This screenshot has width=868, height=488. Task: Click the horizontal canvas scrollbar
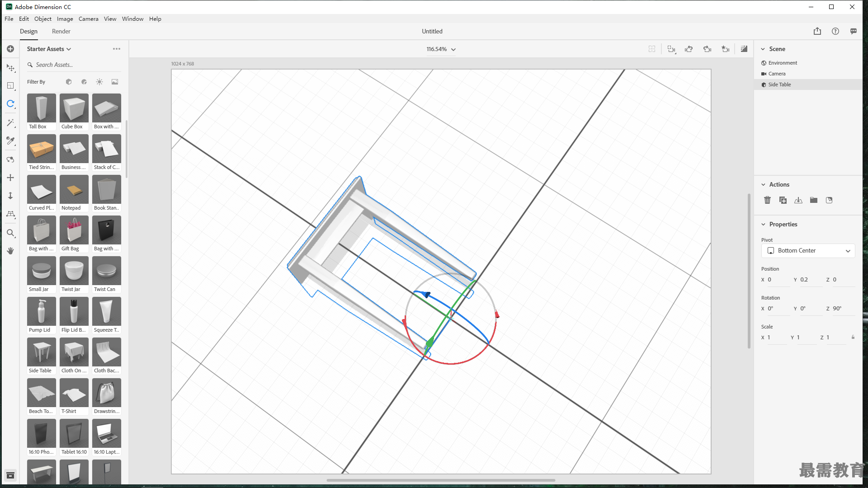441,480
